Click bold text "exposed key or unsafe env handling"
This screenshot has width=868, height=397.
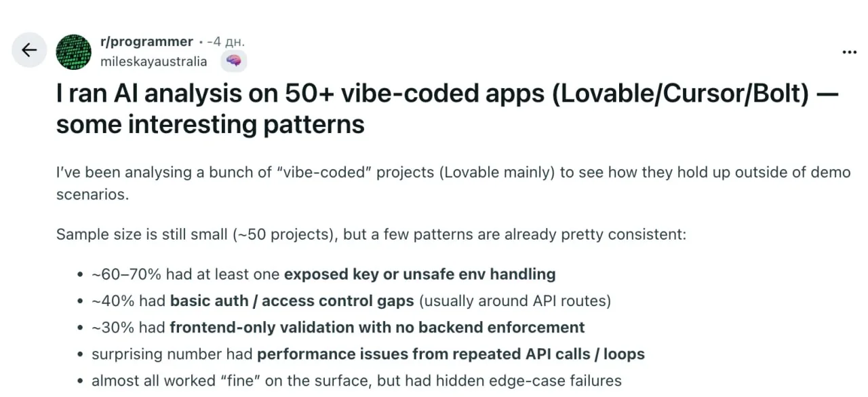(420, 274)
